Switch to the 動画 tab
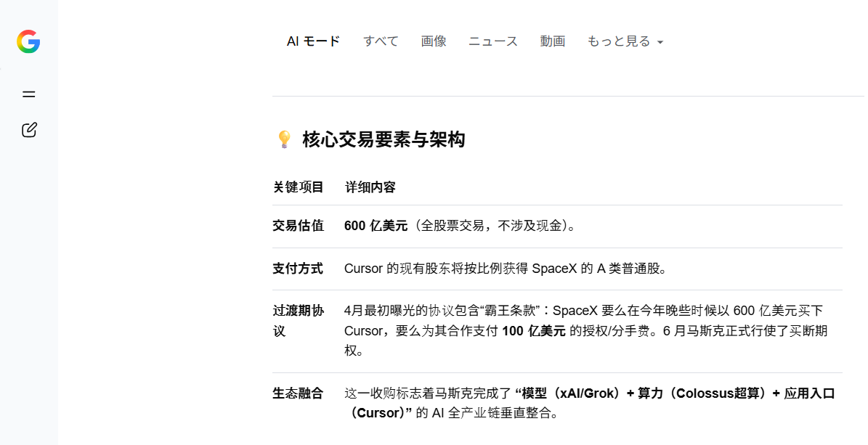The width and height of the screenshot is (868, 445). tap(553, 41)
